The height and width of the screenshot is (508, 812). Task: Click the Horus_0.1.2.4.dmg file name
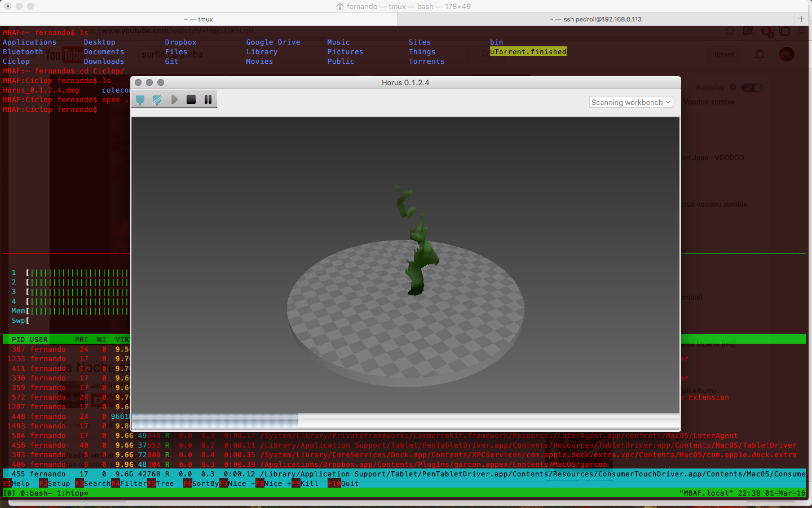pyautogui.click(x=41, y=90)
